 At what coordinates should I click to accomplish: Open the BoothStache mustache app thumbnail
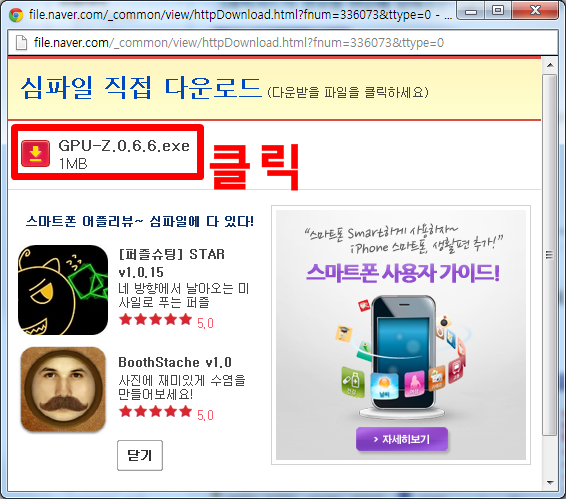coord(63,389)
